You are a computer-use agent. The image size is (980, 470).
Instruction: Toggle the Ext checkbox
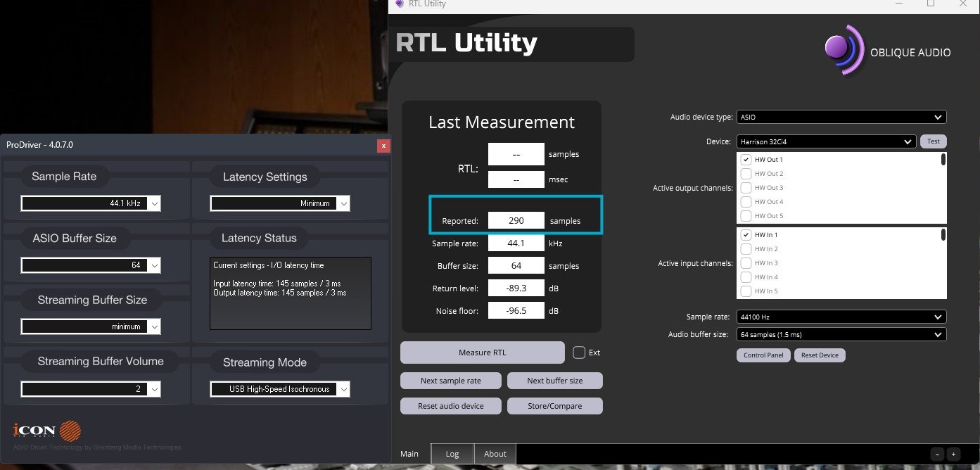[x=579, y=352]
